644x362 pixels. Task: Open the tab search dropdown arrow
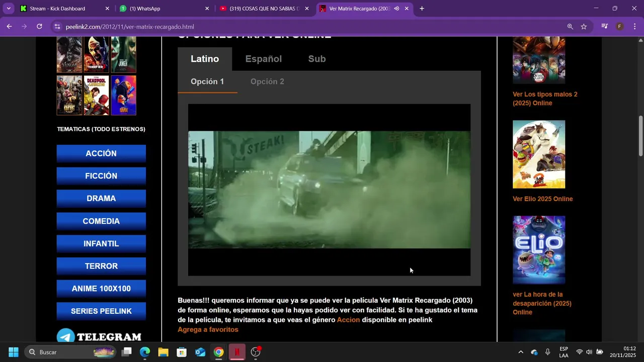point(8,8)
